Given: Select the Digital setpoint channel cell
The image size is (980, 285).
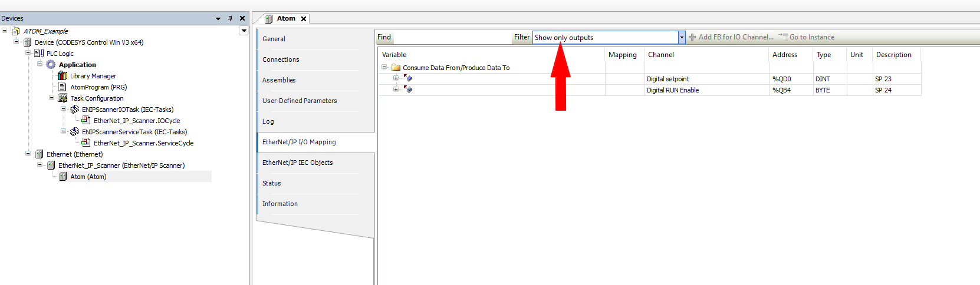Looking at the screenshot, I should (706, 79).
